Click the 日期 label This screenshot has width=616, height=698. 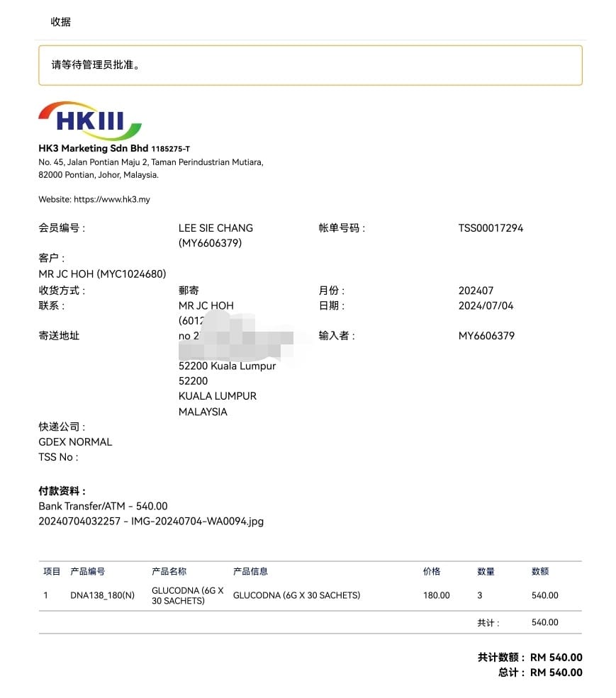coord(331,306)
